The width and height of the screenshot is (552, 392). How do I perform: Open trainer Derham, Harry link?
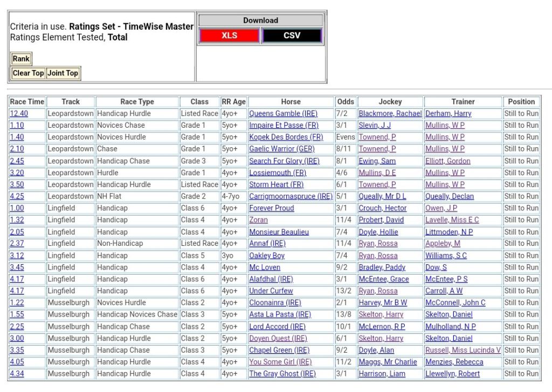click(448, 114)
